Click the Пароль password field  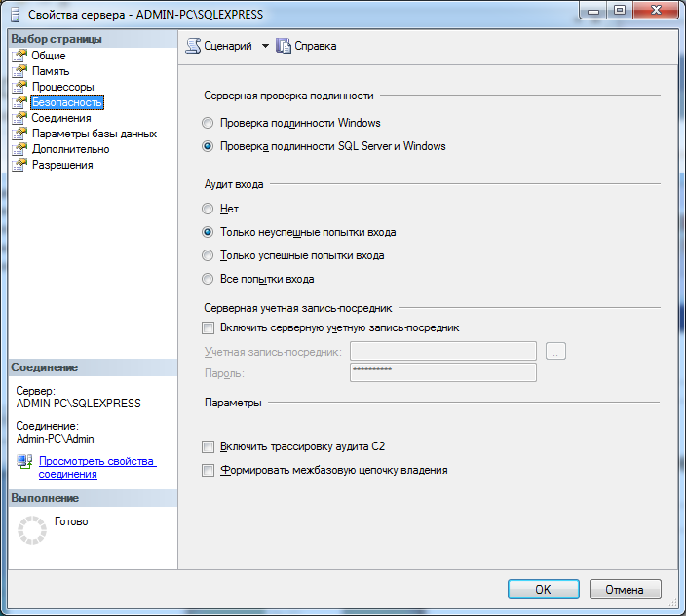coord(443,372)
